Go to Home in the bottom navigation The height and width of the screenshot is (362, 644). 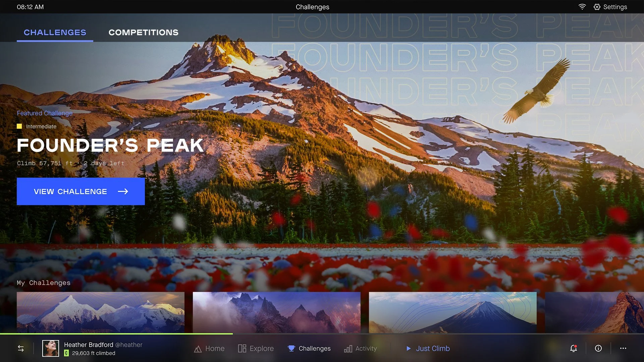pos(209,349)
